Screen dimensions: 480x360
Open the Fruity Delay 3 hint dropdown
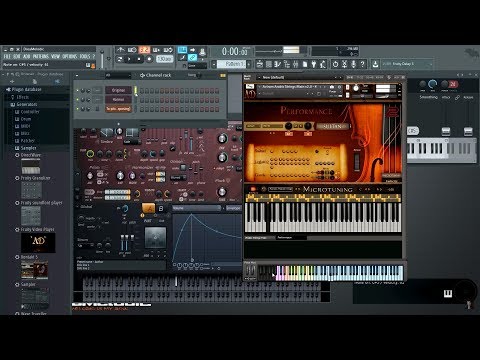click(407, 64)
